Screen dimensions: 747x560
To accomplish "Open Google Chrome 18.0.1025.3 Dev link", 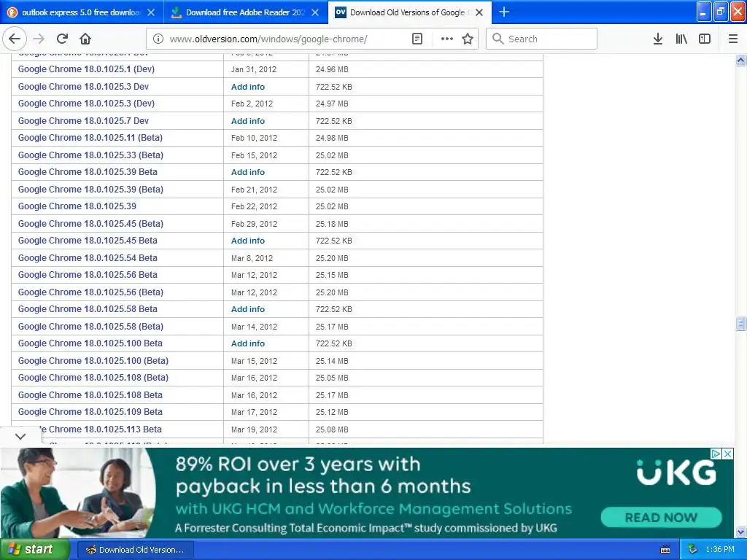I will (83, 87).
